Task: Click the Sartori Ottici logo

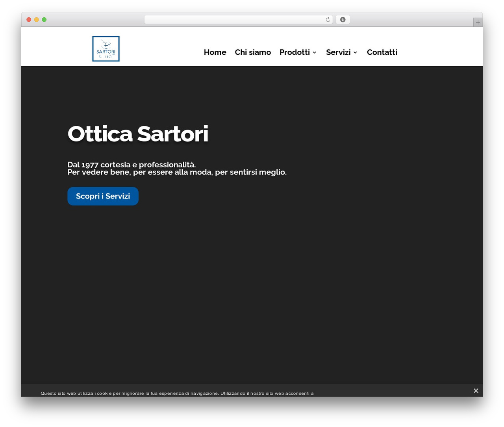Action: 106,49
